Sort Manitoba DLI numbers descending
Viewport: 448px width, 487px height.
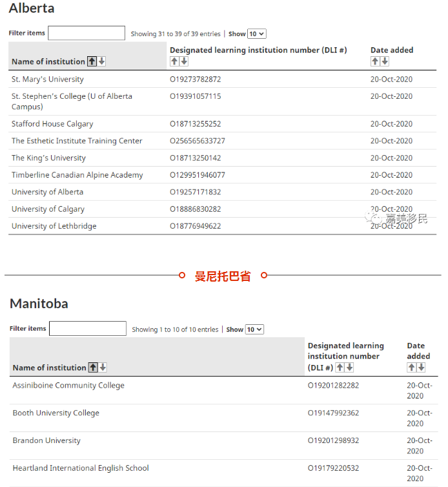pyautogui.click(x=349, y=368)
